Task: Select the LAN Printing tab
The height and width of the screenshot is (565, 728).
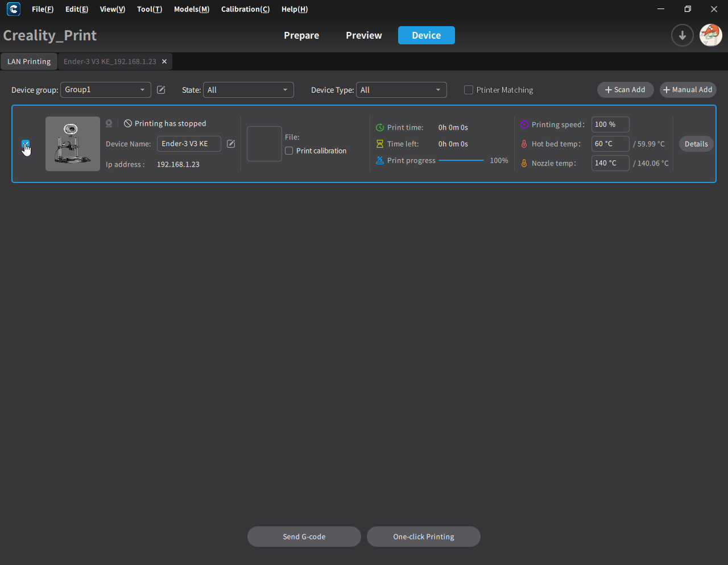Action: (29, 61)
